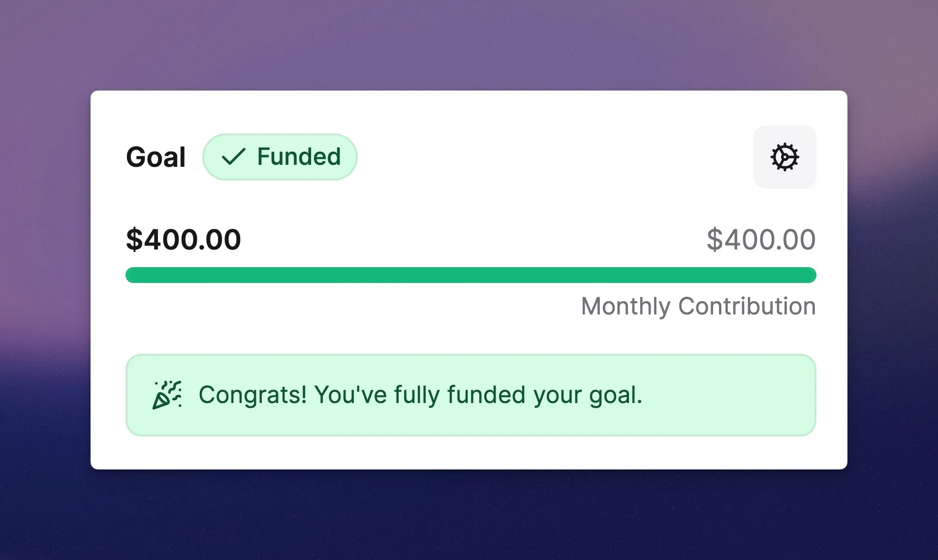938x560 pixels.
Task: Click the settings cog on the goal card
Action: tap(784, 157)
